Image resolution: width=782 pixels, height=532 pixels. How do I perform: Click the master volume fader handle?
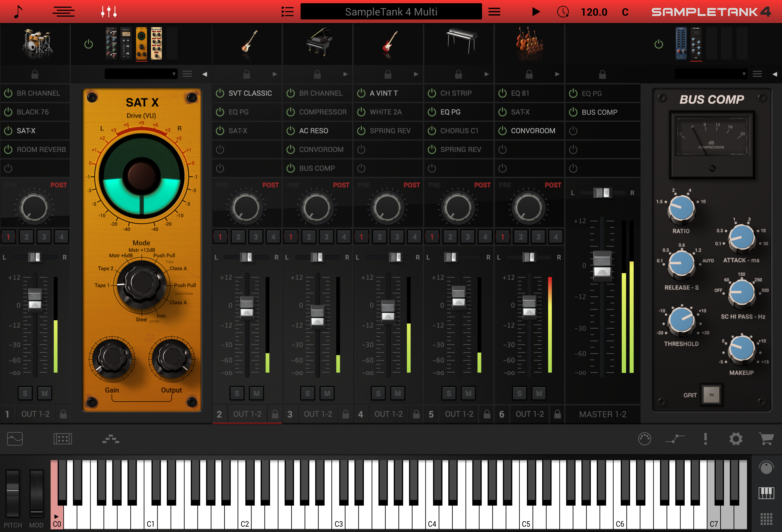602,266
